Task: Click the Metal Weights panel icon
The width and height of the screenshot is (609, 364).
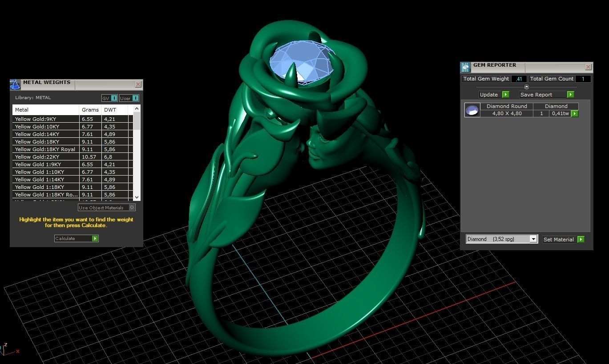Action: tap(15, 84)
